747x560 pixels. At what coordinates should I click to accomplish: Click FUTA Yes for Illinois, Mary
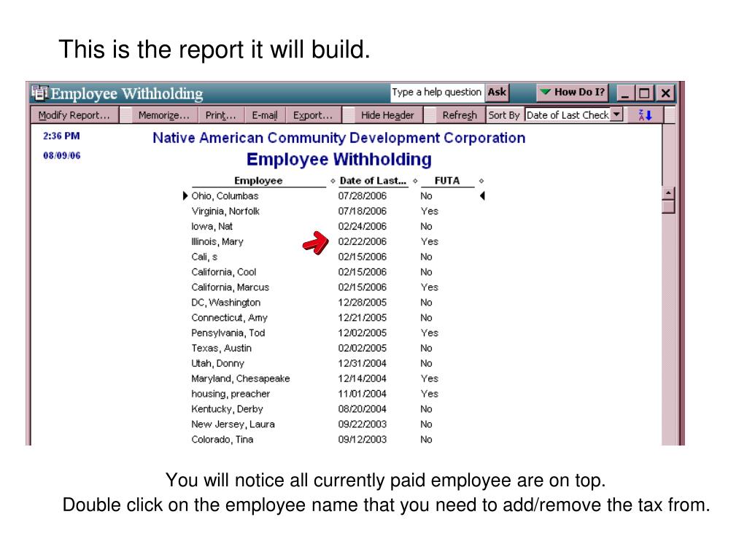pos(429,241)
